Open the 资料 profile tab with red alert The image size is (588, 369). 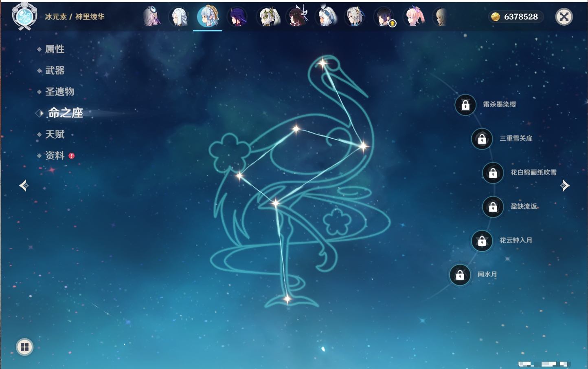[55, 155]
